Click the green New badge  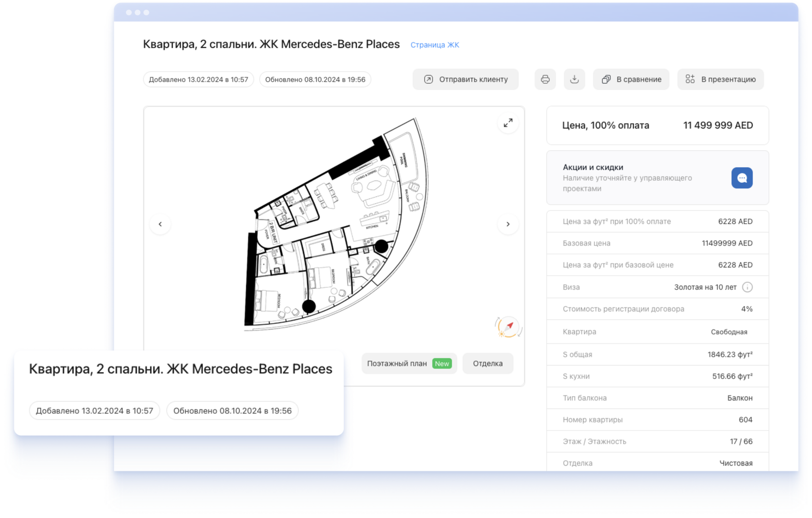coord(442,363)
